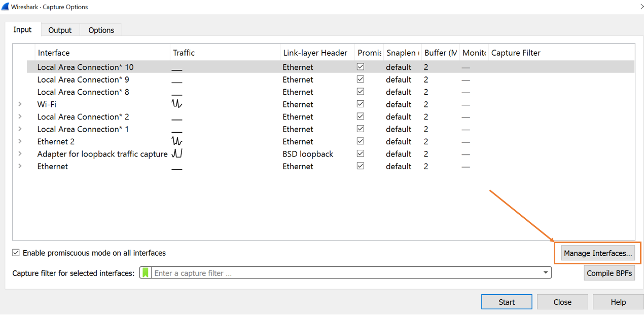
Task: Click into the capture filter input field
Action: 346,273
